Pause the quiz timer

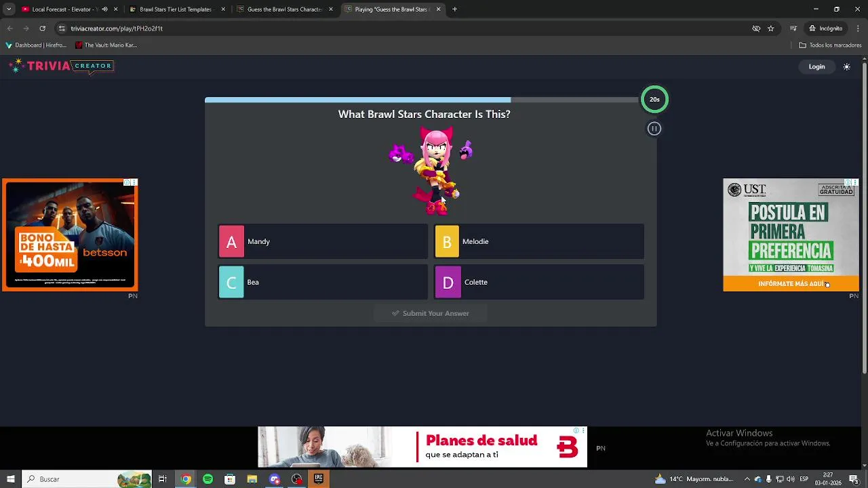click(654, 129)
